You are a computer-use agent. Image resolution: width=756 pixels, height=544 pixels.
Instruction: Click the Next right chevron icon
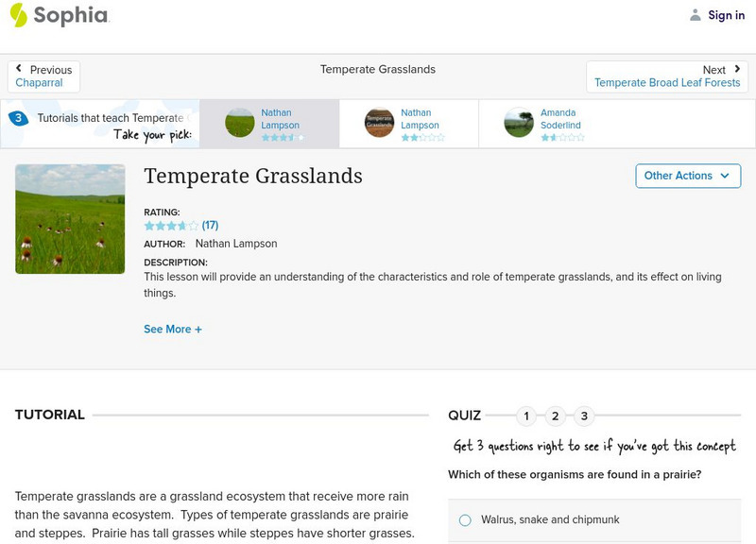pos(737,70)
